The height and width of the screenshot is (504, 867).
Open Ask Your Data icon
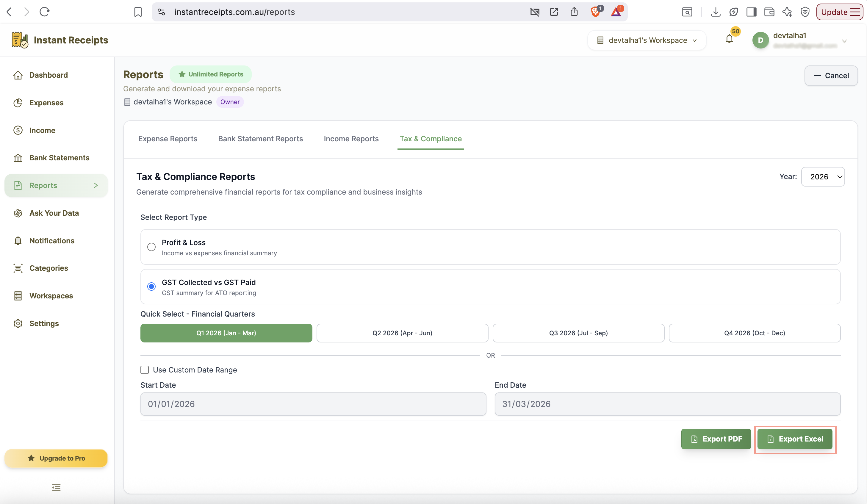(18, 213)
